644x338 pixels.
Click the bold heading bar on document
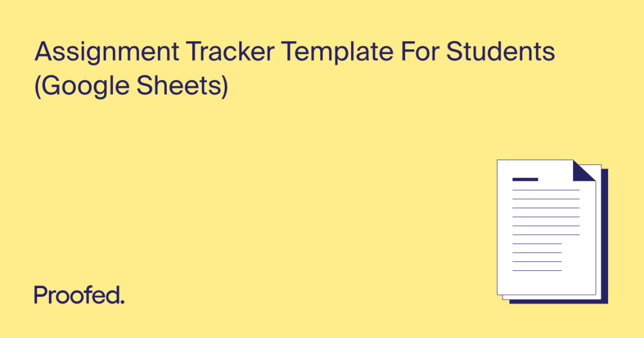point(525,179)
